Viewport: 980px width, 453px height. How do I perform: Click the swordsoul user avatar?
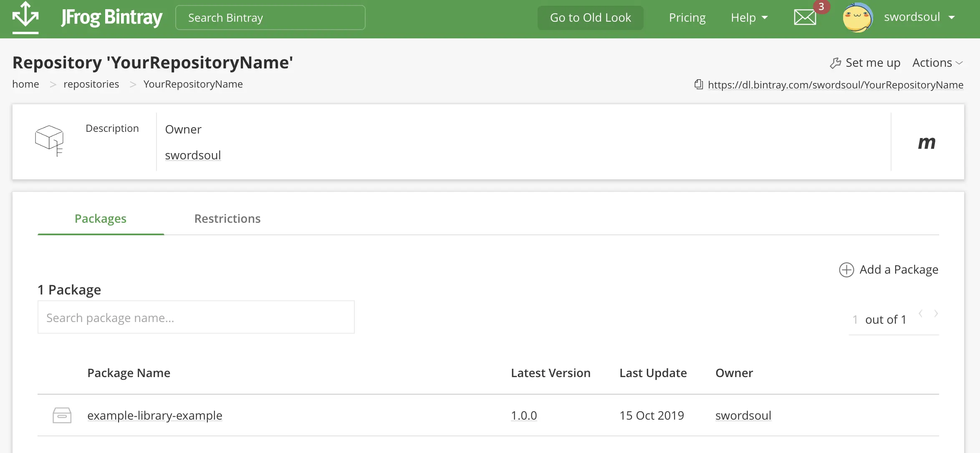tap(857, 18)
